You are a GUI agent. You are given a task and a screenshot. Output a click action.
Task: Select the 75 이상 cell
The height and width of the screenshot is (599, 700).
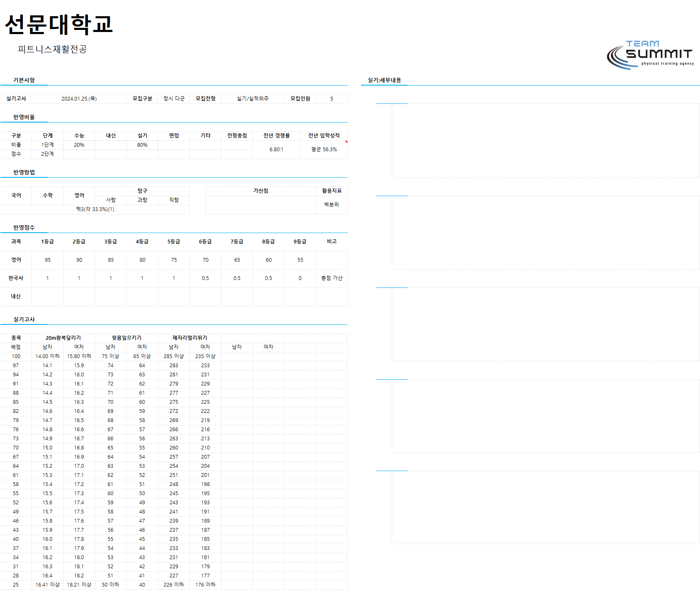[111, 356]
